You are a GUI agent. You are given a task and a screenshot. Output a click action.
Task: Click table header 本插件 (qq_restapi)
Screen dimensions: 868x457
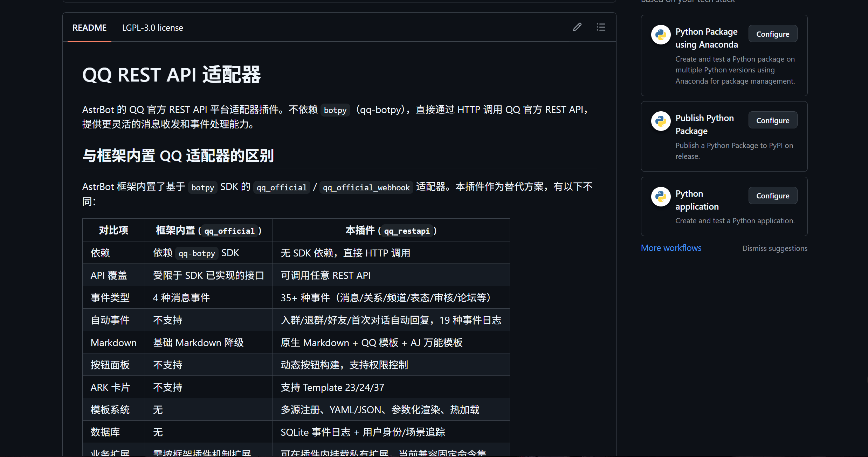pyautogui.click(x=391, y=230)
